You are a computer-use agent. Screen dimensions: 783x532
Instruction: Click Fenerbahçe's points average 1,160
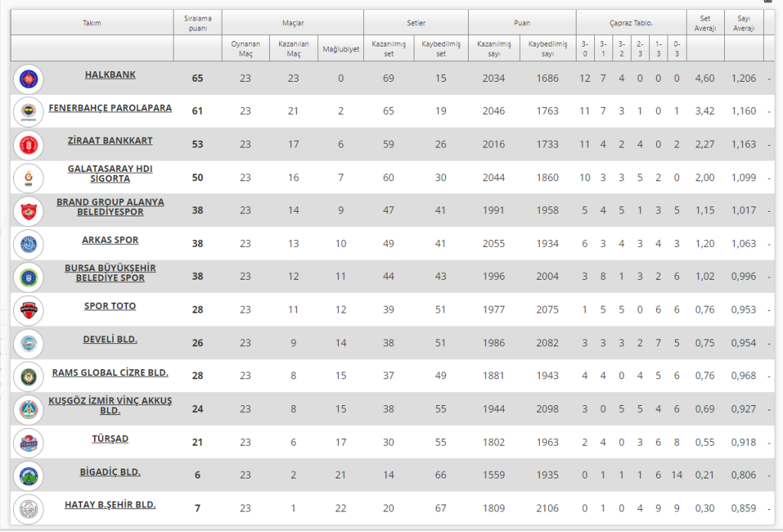click(x=743, y=111)
